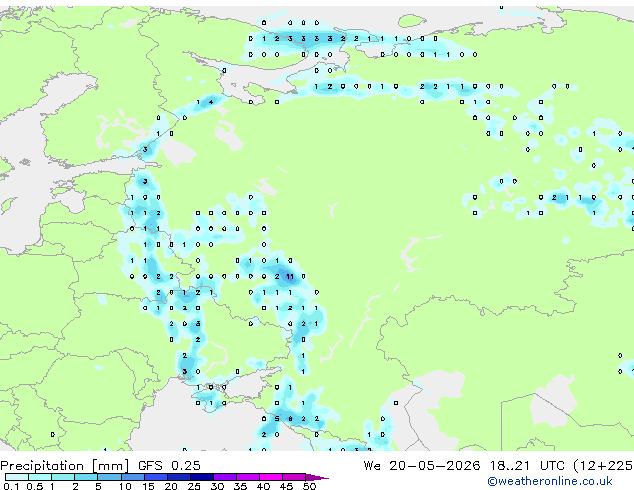The image size is (634, 490).
Task: Click the 2–5 mm legend color box
Action: point(86,477)
